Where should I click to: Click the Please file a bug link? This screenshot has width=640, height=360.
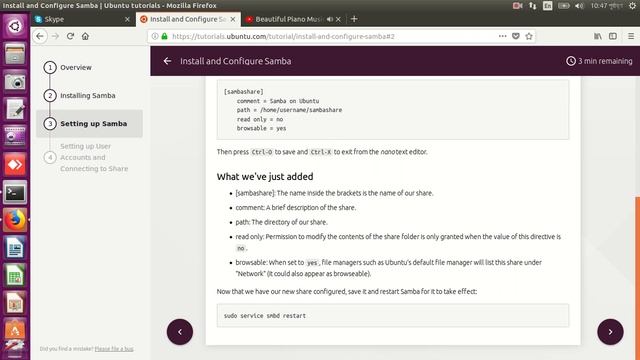coord(114,349)
